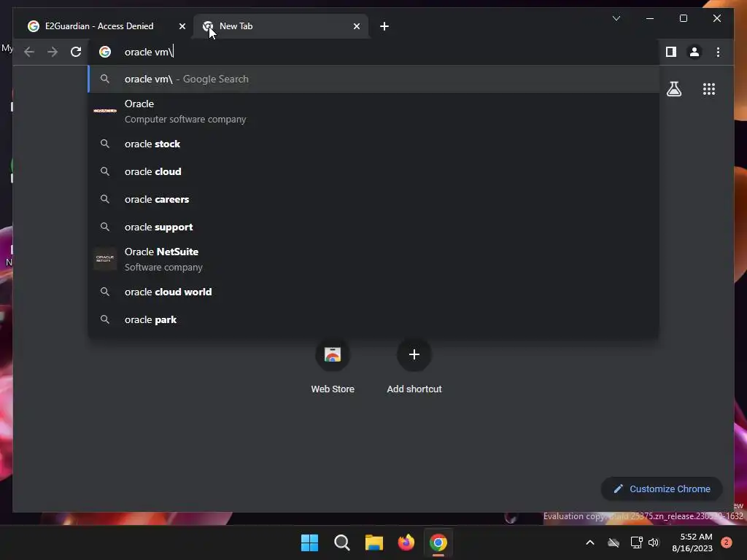Screen dimensions: 747x560
Task: Open the Web Store shortcut
Action: pyautogui.click(x=333, y=366)
